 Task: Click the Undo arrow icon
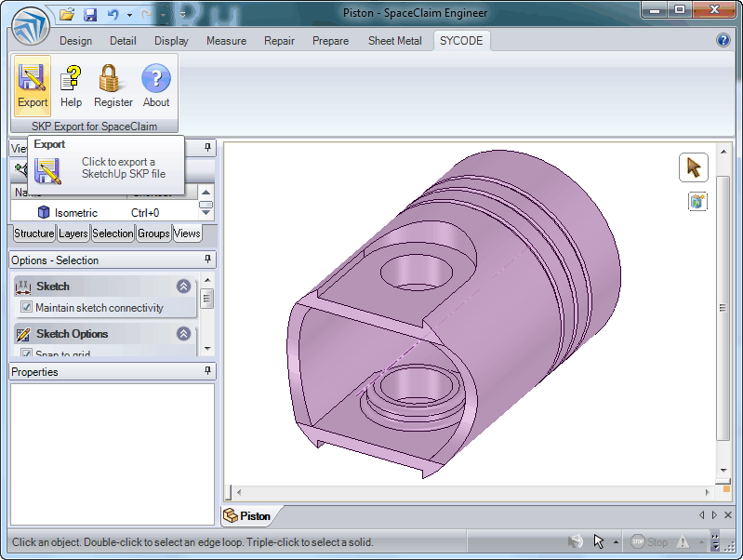(113, 15)
